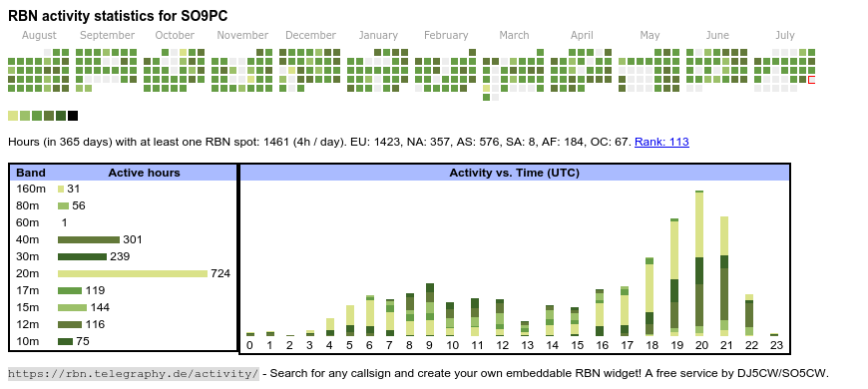The width and height of the screenshot is (868, 389).
Task: Select the red-outlined day cell in July
Action: 811,80
